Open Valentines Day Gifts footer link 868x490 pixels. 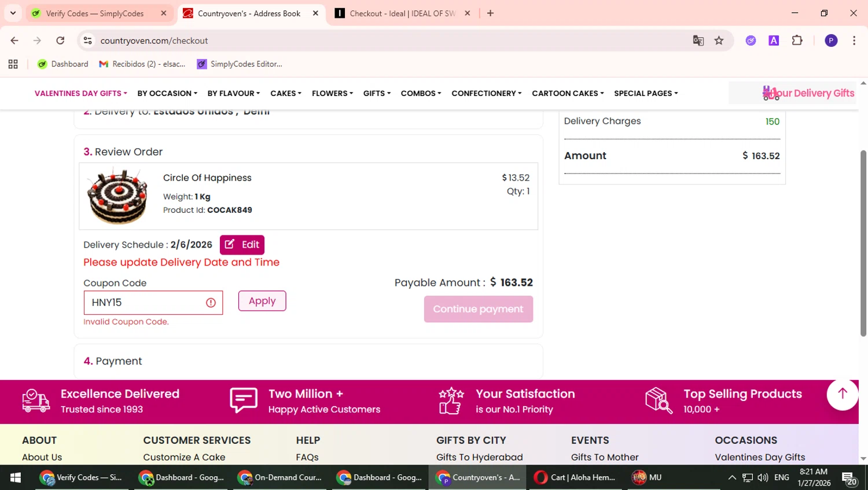click(x=760, y=457)
